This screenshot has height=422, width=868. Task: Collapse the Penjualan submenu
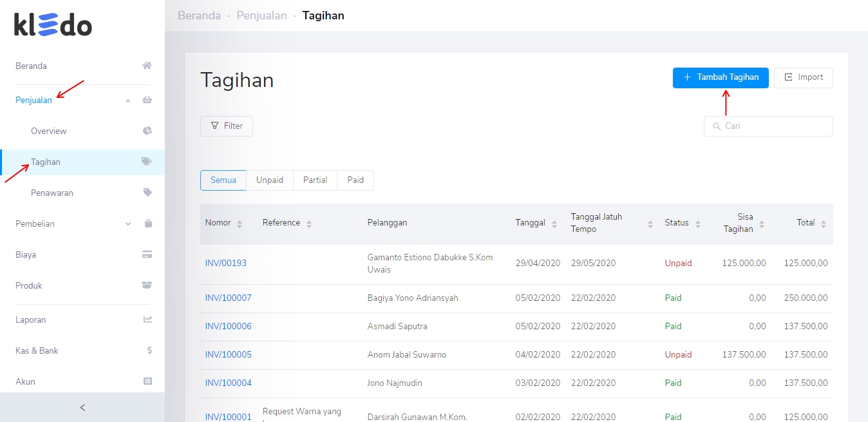(127, 101)
